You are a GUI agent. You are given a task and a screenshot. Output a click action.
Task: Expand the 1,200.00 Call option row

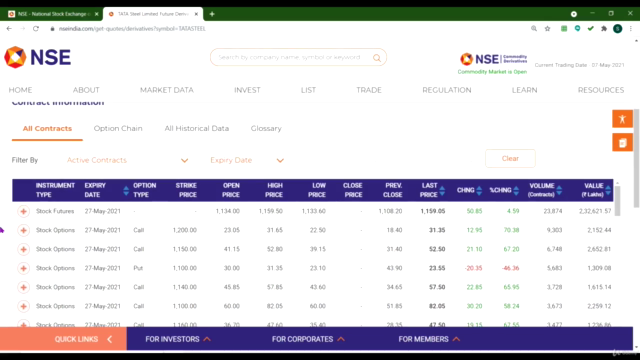(x=24, y=230)
